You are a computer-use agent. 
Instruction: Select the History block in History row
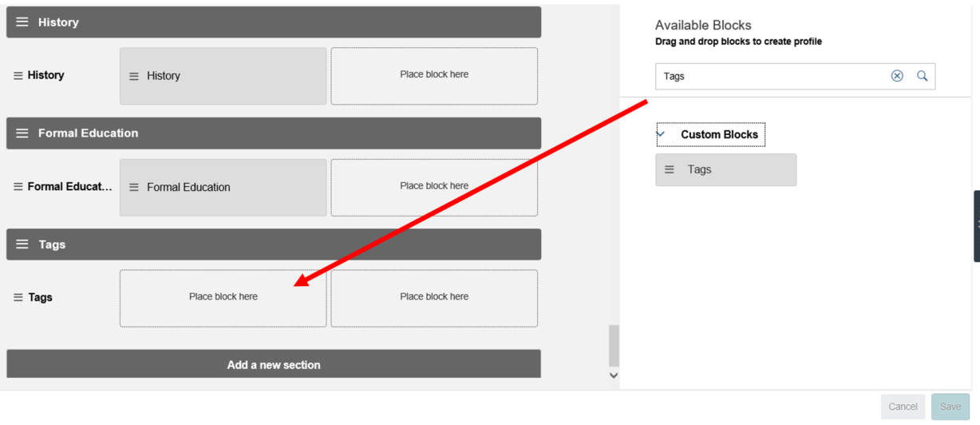pos(223,76)
